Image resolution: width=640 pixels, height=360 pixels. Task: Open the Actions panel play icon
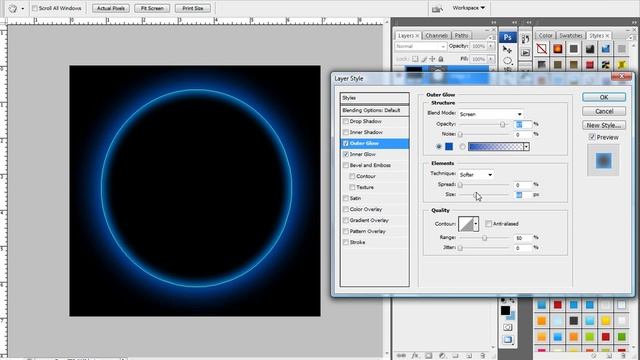(525, 53)
